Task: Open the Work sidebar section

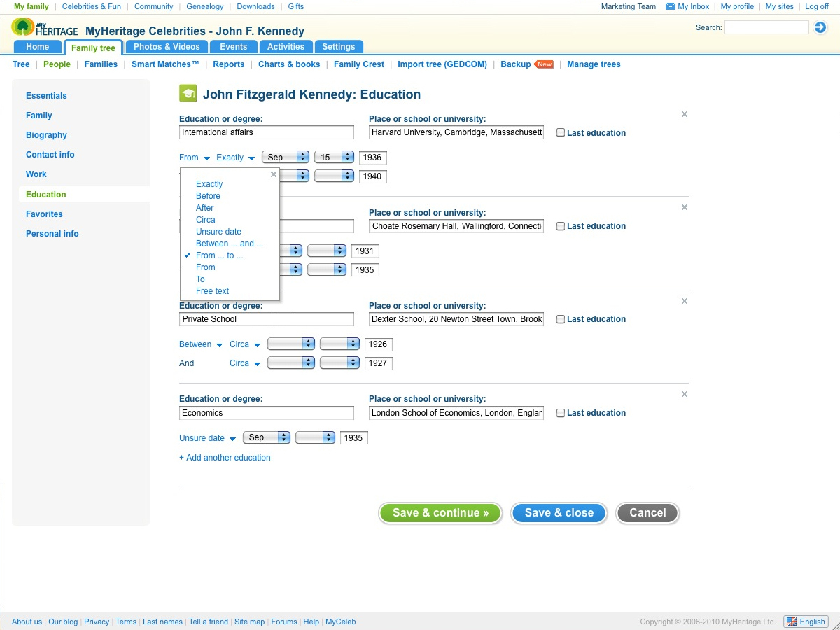Action: 36,174
